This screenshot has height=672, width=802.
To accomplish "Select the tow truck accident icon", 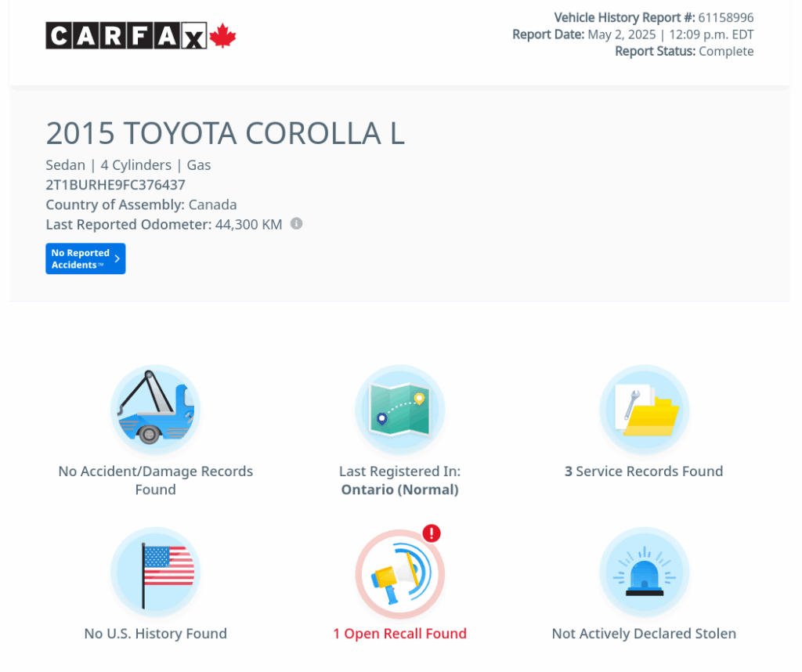I will (x=156, y=409).
